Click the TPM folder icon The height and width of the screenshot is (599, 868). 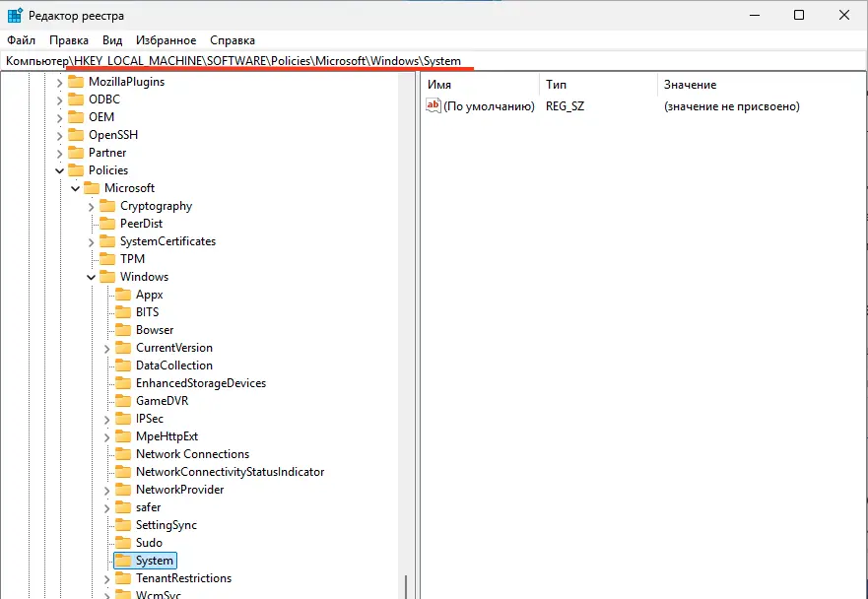[x=106, y=258]
